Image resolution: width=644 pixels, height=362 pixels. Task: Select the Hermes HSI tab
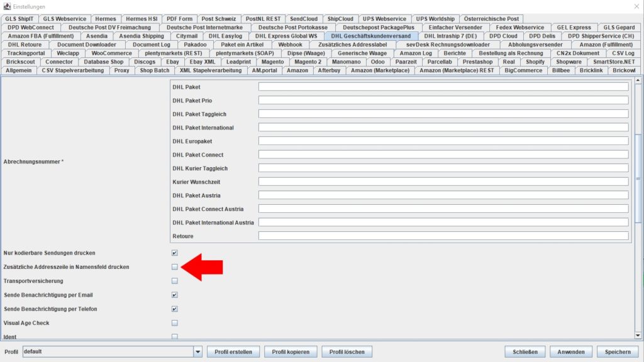coord(142,19)
